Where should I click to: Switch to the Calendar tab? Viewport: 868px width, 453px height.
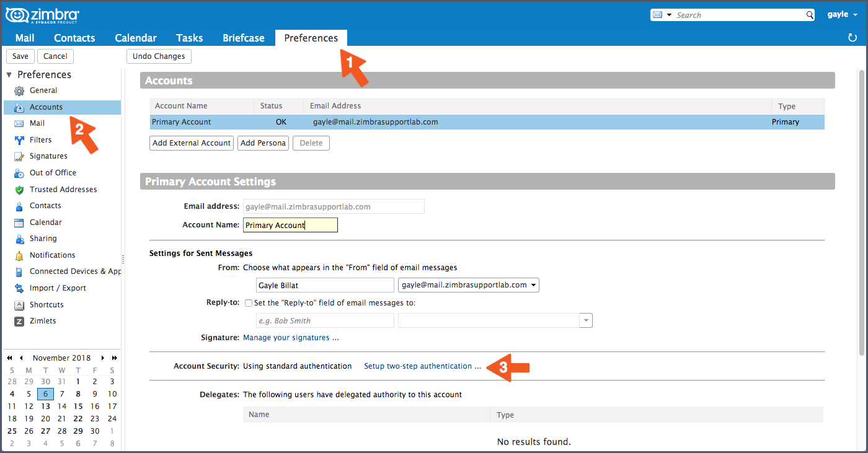(x=136, y=38)
